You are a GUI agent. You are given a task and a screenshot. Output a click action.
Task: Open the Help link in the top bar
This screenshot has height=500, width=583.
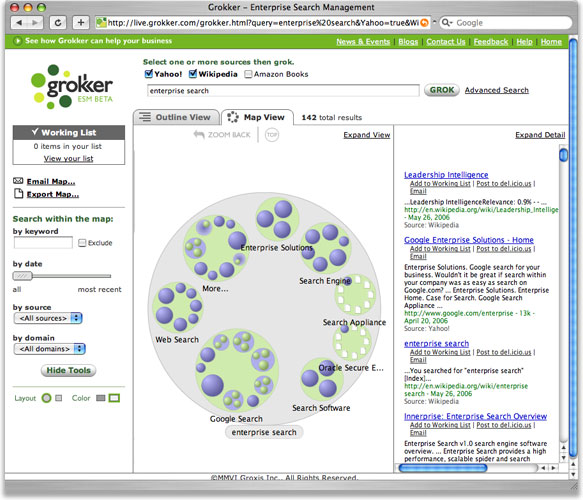524,42
